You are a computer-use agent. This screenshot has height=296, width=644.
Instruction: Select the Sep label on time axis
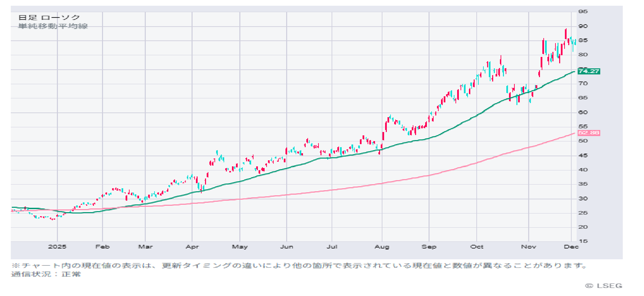[x=429, y=247]
